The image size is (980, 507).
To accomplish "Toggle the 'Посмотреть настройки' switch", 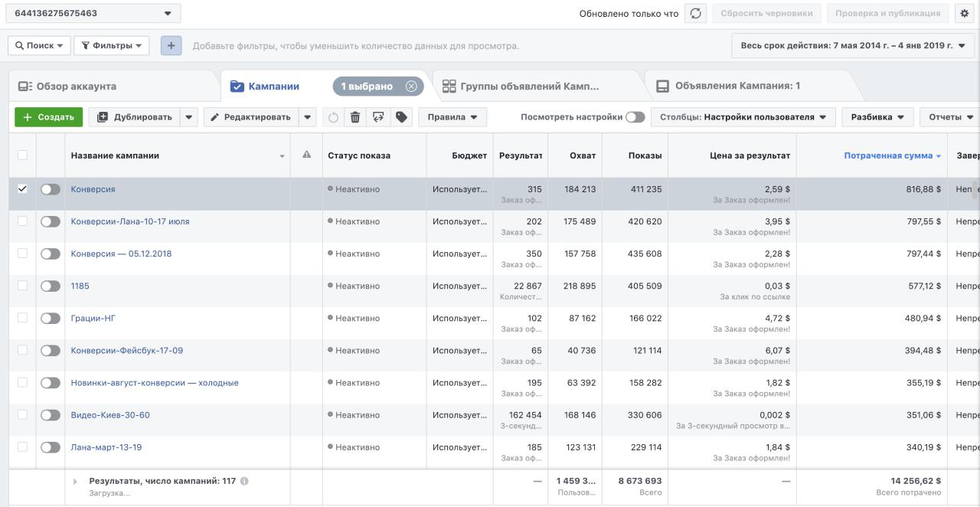I will click(x=635, y=117).
